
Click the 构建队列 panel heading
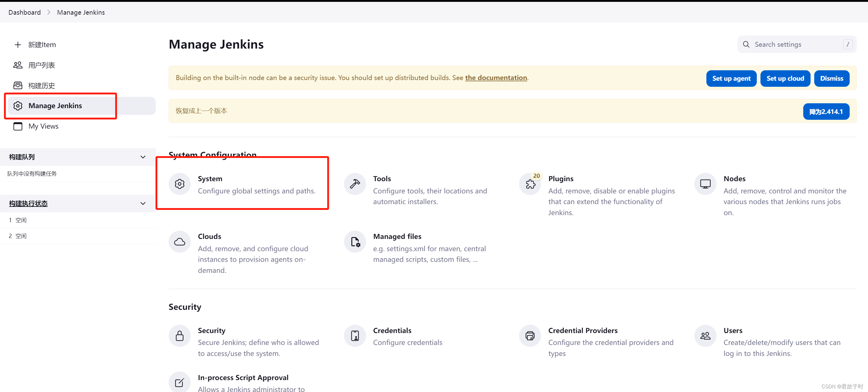pyautogui.click(x=22, y=157)
